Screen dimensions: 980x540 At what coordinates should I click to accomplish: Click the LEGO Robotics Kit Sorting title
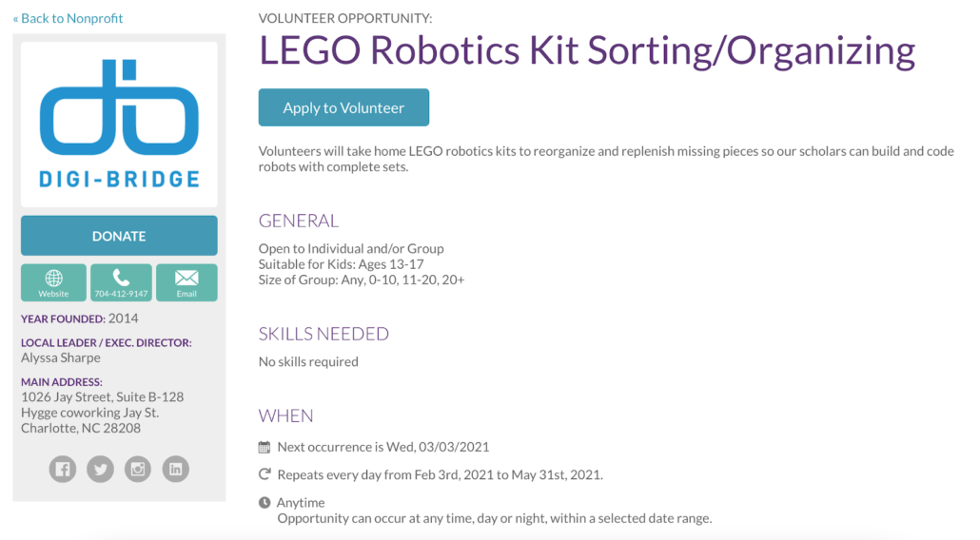coord(587,50)
